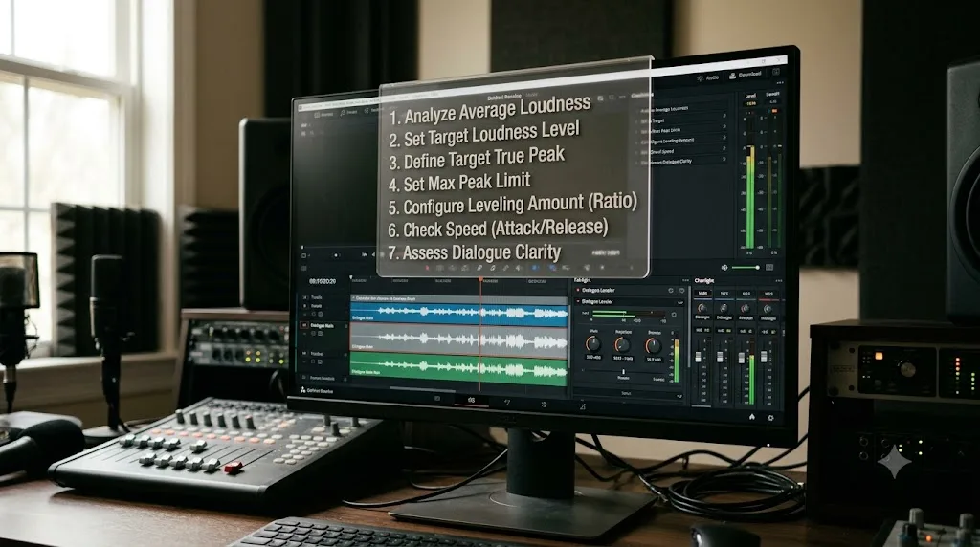Click the speaker volume icon

click(724, 268)
